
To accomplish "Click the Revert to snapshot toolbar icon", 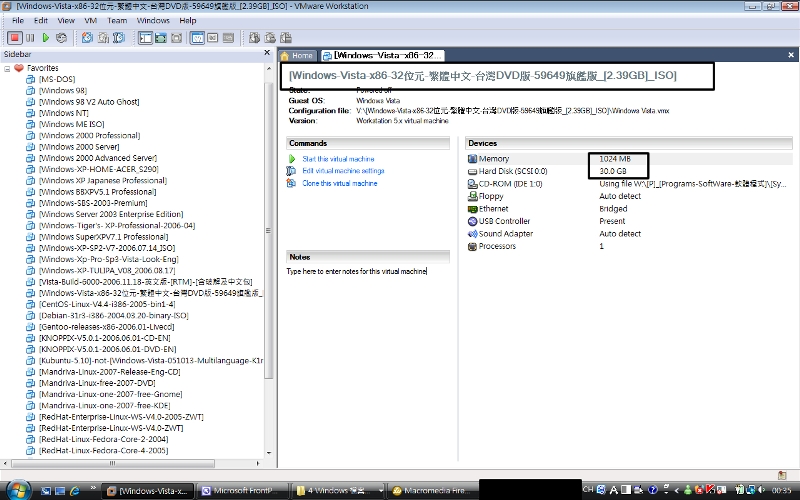I will [x=104, y=38].
